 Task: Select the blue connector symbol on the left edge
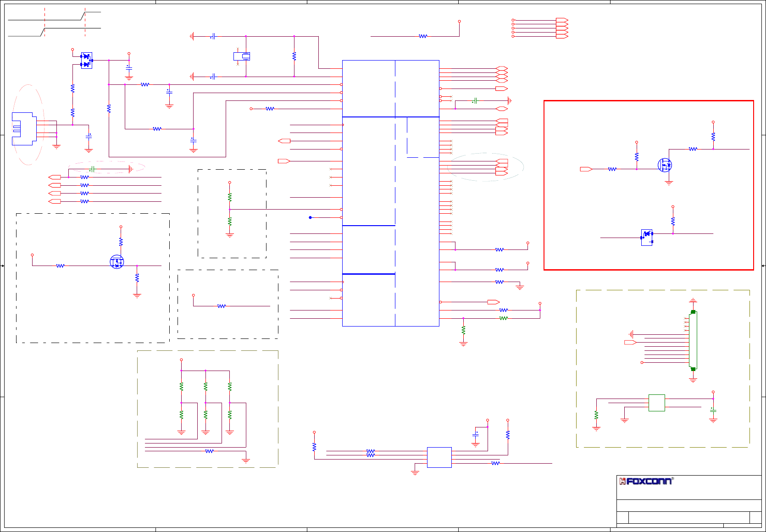(24, 129)
